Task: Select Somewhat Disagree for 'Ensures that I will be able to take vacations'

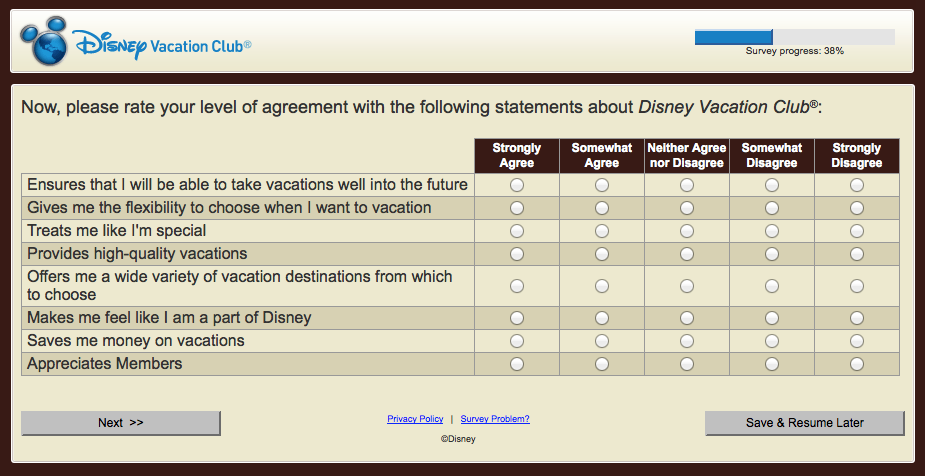Action: coord(772,185)
